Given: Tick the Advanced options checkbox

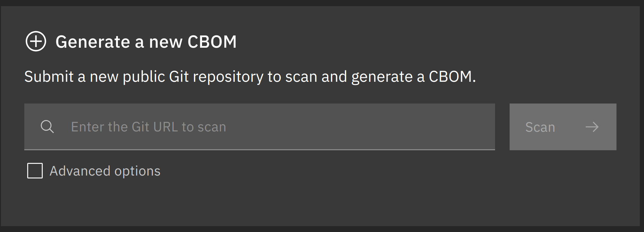Looking at the screenshot, I should pyautogui.click(x=35, y=171).
